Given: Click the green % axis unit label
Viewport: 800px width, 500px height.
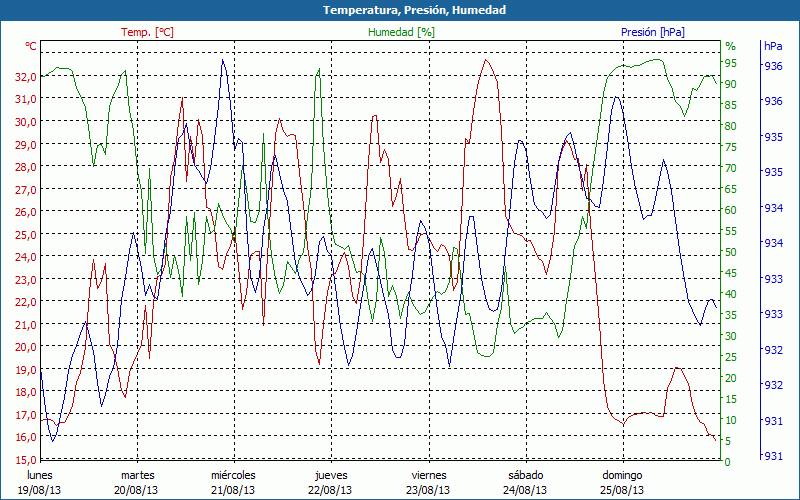Looking at the screenshot, I should pos(730,46).
